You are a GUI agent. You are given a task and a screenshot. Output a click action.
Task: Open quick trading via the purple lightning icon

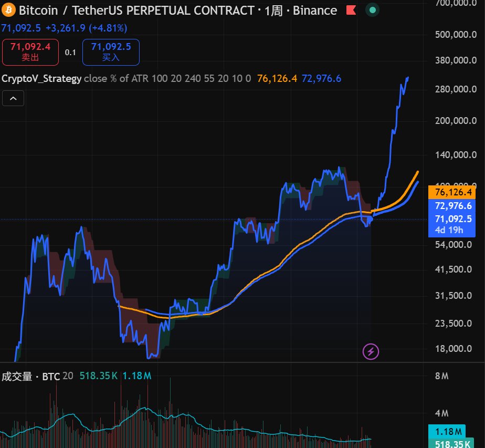pos(371,351)
